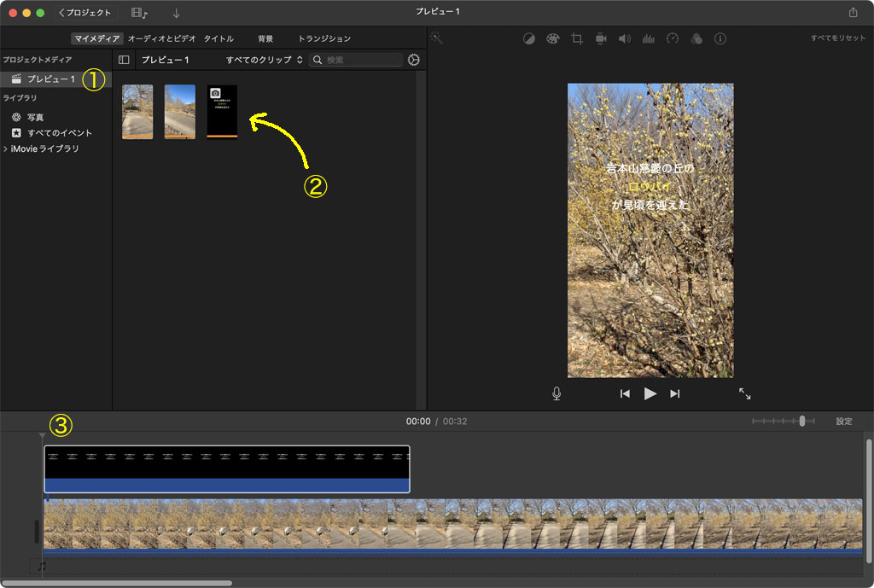Open the video stabilization camera icon

click(x=601, y=39)
